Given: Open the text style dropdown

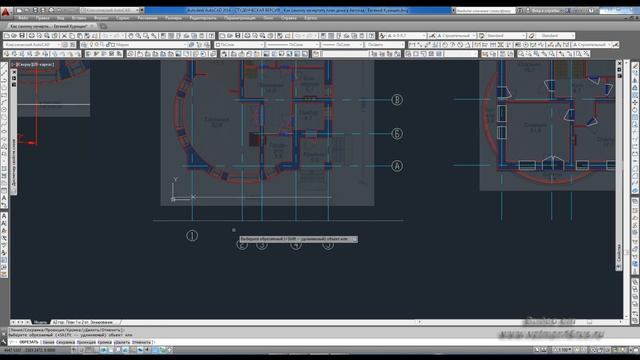Looking at the screenshot, I should [x=407, y=36].
